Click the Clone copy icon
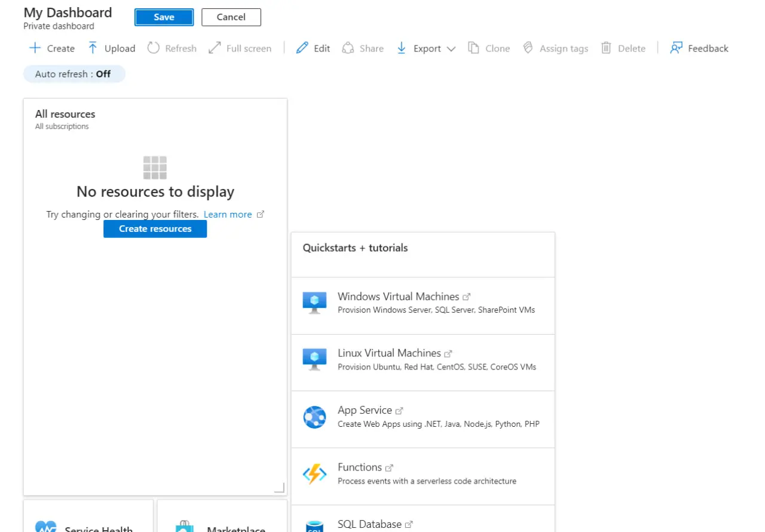The width and height of the screenshot is (765, 532). click(474, 48)
